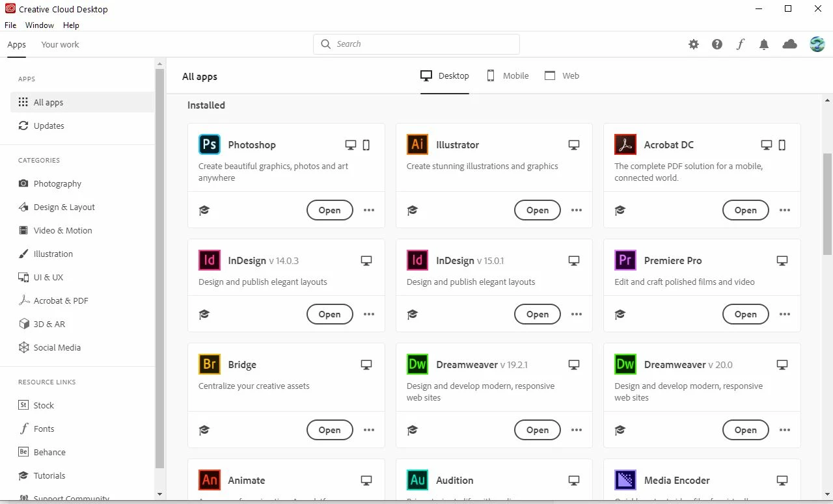Switch to the Your work tab

60,45
